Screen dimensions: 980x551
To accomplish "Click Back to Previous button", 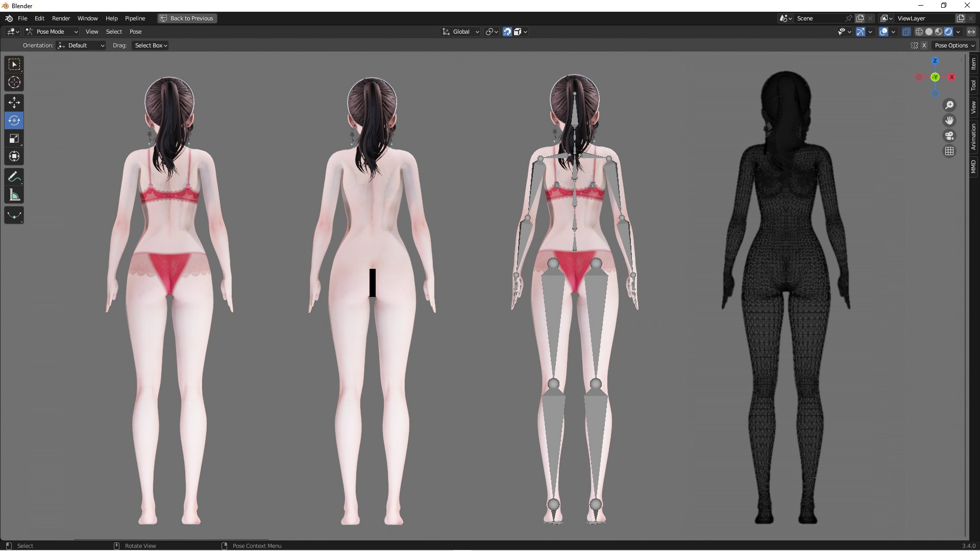I will pyautogui.click(x=187, y=18).
